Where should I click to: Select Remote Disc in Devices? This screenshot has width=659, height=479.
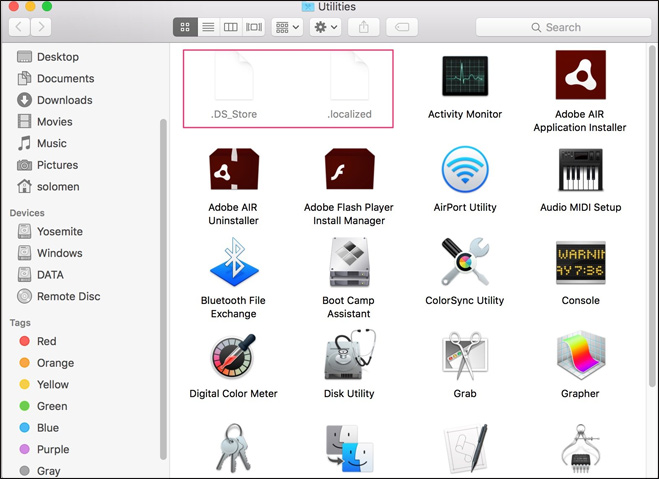[x=58, y=297]
